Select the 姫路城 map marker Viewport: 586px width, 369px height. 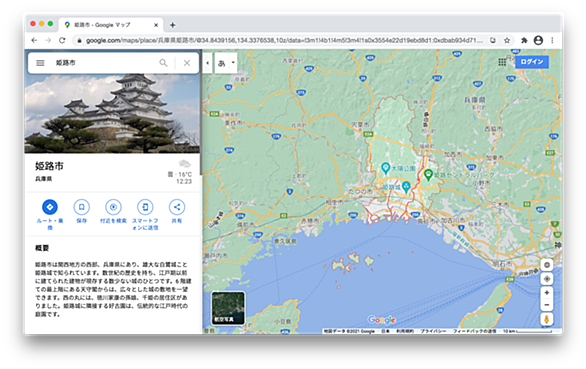tap(406, 187)
